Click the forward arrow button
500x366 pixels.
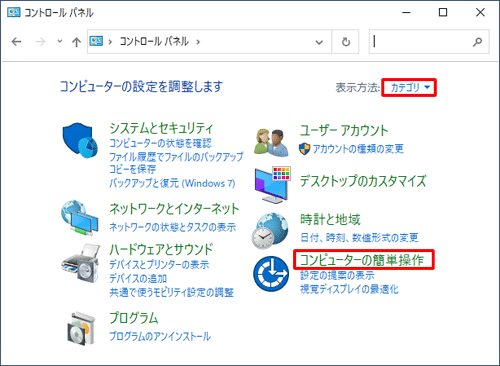coord(40,42)
